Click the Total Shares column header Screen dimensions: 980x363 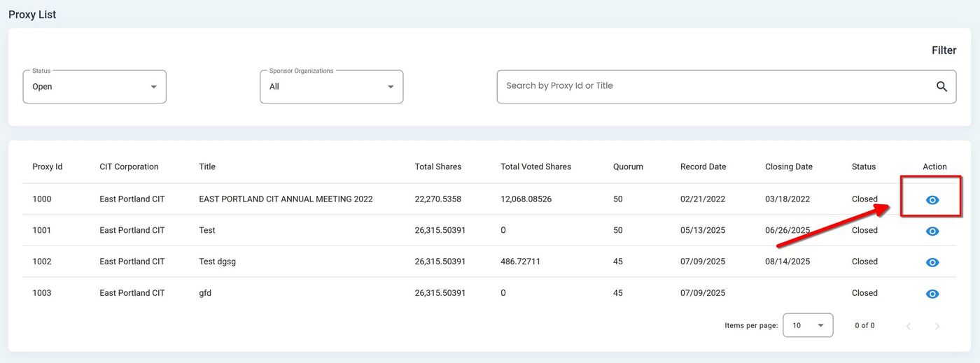coord(437,166)
